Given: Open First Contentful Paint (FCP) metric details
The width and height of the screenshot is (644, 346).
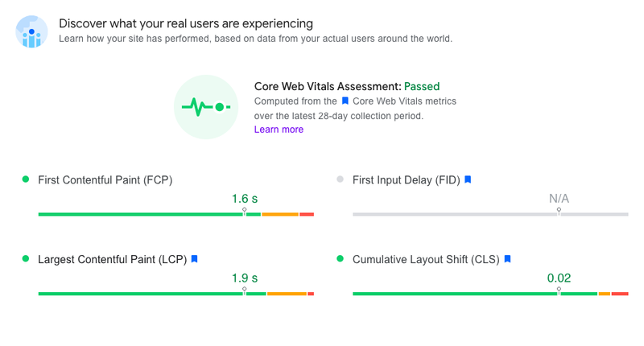Looking at the screenshot, I should pos(105,179).
